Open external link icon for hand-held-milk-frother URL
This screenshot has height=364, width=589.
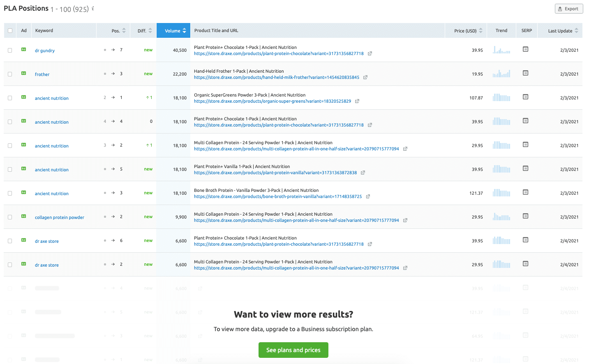[365, 77]
